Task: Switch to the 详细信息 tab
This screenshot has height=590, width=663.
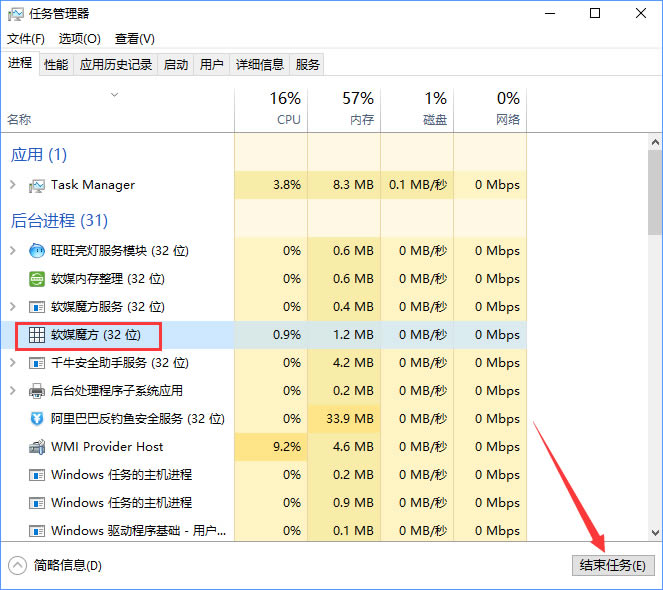Action: (x=259, y=65)
